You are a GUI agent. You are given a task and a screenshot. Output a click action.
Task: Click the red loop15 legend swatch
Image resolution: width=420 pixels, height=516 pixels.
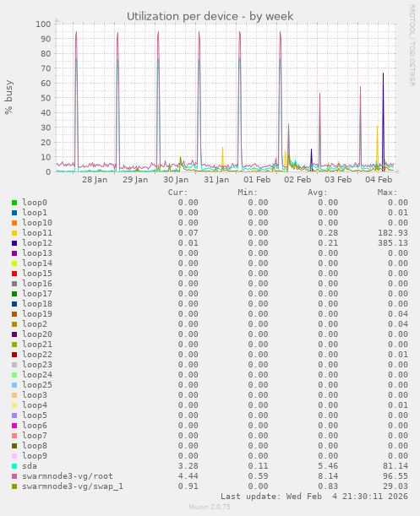[14, 274]
